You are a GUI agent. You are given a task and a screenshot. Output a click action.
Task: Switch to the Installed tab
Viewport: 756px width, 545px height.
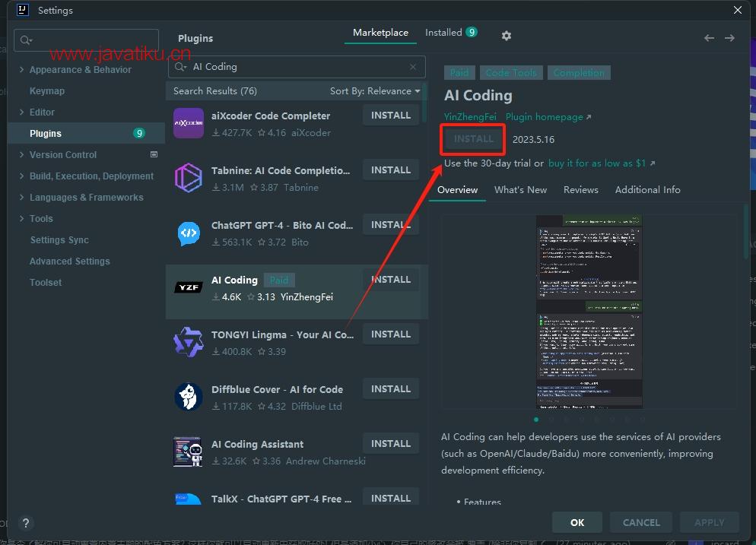point(451,32)
